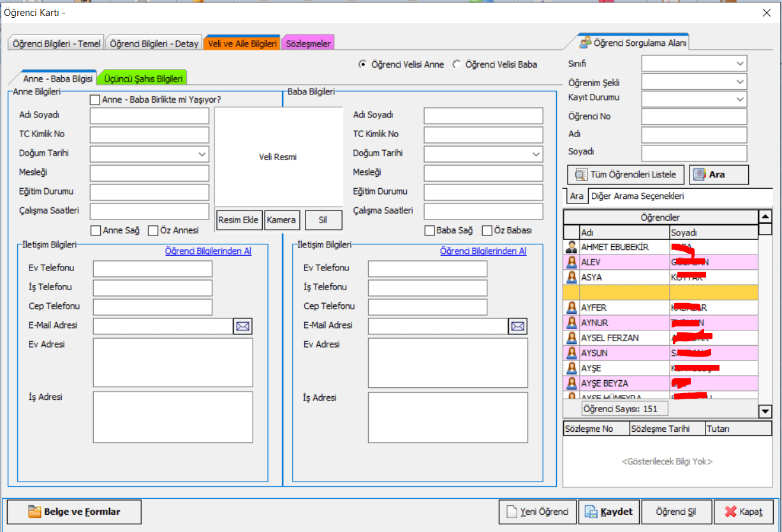Click Kapat with the red X icon
Screen dimensions: 782x532
743,512
